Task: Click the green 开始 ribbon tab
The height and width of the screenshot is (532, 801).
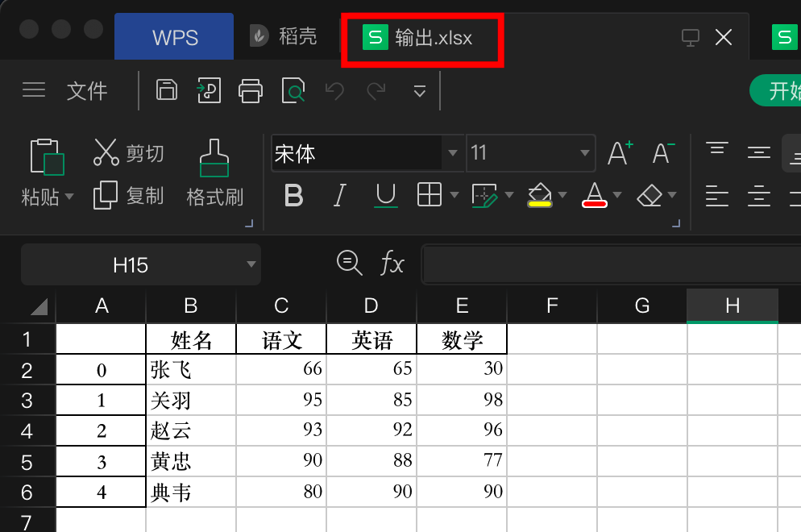Action: pyautogui.click(x=777, y=90)
